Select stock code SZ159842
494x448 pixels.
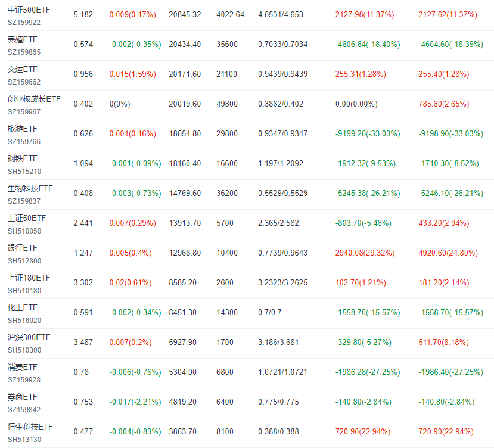[24, 409]
